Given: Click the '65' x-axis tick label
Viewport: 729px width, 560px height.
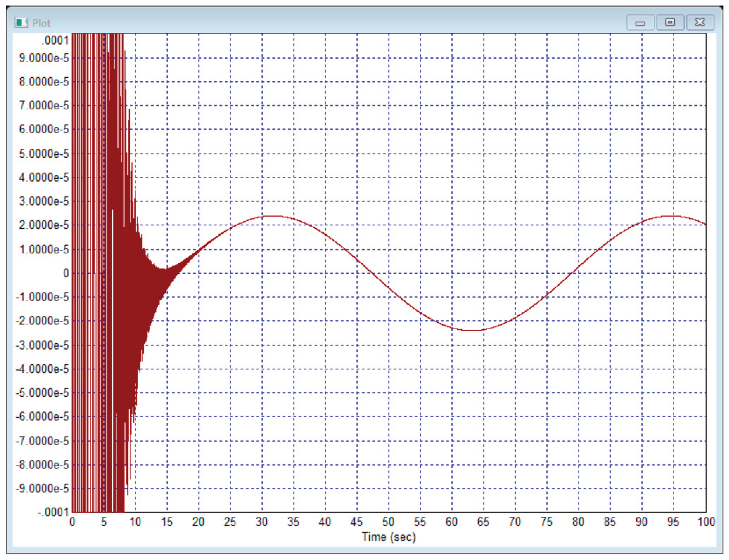Looking at the screenshot, I should click(x=483, y=522).
